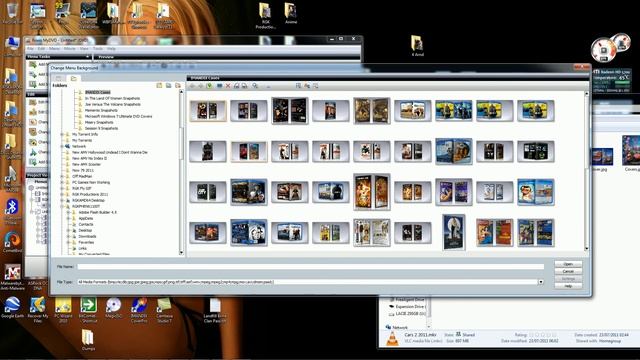This screenshot has height=360, width=640.
Task: Open the Google Earth desktop icon
Action: point(12,307)
